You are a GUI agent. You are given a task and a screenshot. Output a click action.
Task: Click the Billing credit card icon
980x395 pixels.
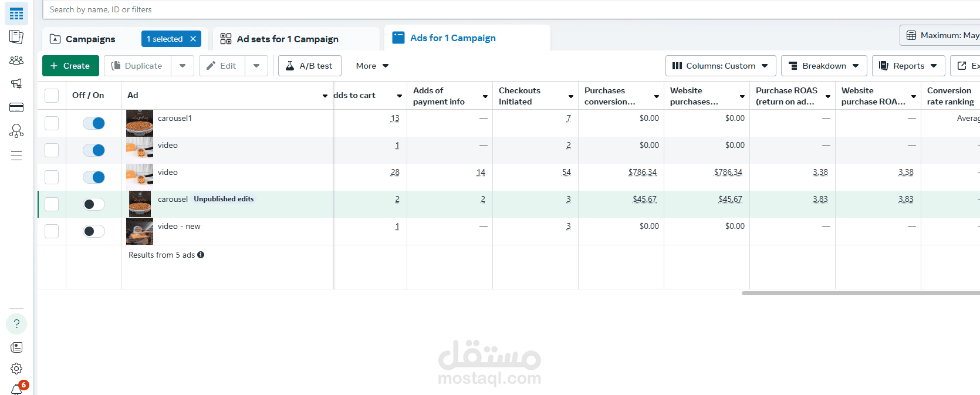point(16,107)
